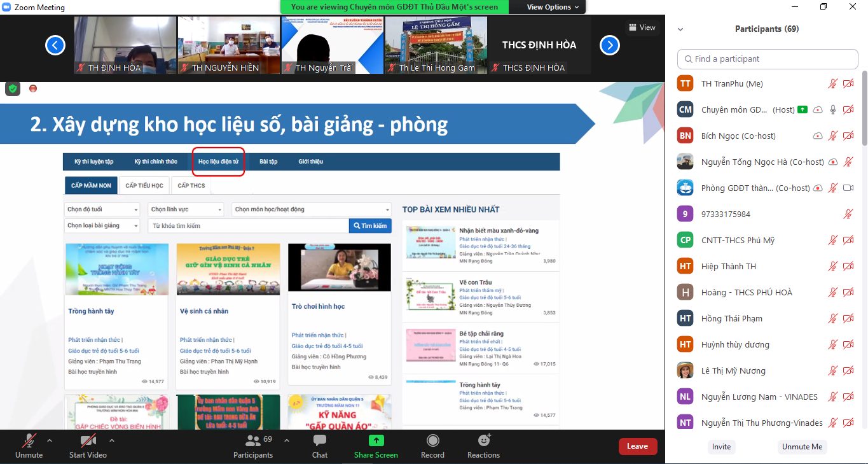
Task: Open the Học liệu điện tử menu
Action: click(x=218, y=162)
